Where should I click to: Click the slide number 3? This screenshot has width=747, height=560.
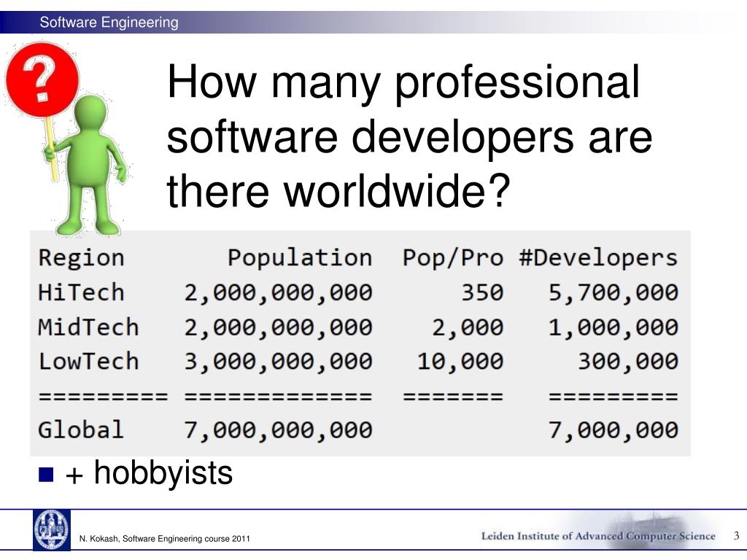pos(737,536)
